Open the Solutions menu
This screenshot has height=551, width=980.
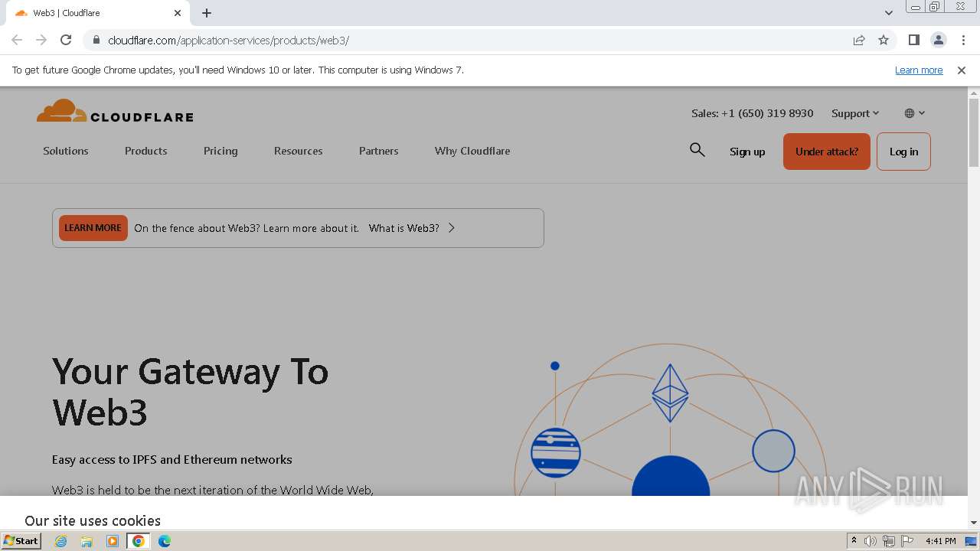point(66,151)
